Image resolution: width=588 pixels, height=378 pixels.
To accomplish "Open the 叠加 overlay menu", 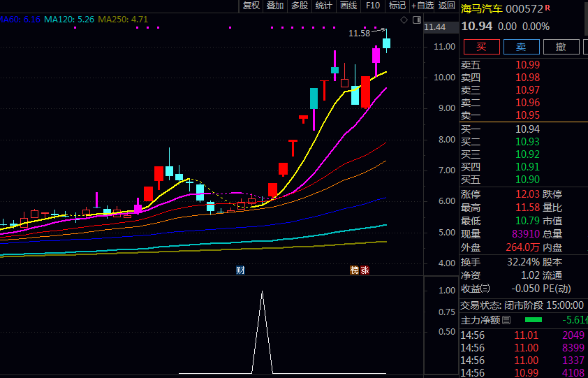I will tap(275, 6).
